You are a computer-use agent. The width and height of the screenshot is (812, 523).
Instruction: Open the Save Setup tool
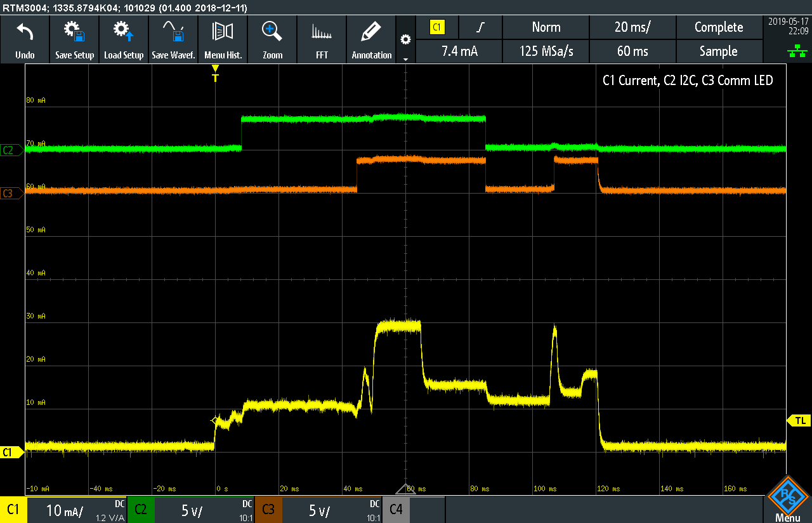74,39
